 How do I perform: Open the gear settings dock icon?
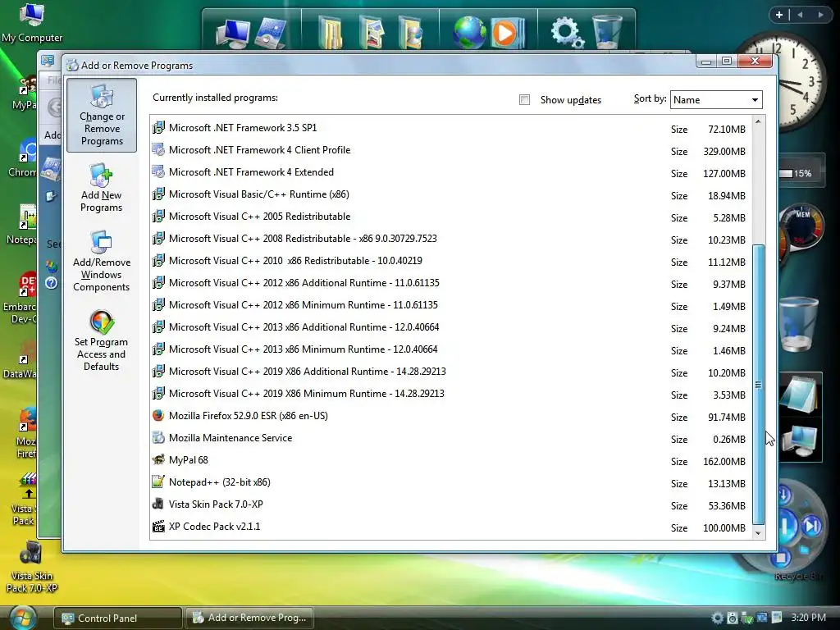[568, 33]
